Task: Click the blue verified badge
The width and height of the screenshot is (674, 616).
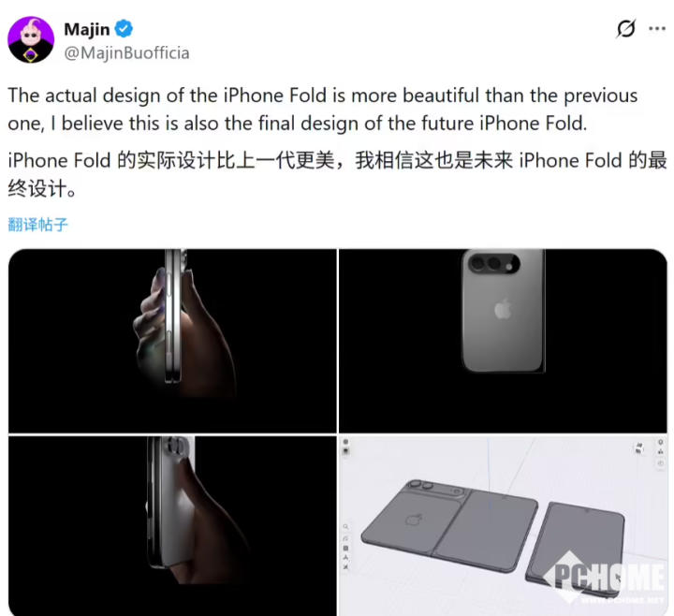Action: 124,29
